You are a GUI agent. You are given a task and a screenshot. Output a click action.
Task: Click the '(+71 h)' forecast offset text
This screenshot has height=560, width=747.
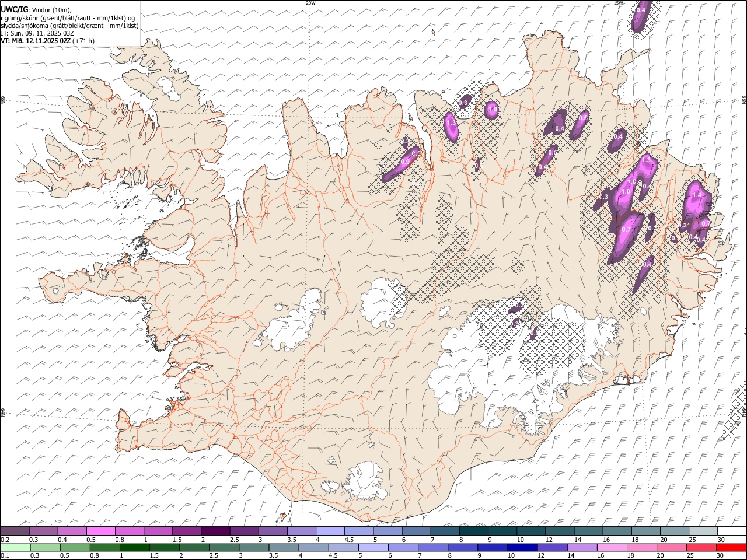83,41
